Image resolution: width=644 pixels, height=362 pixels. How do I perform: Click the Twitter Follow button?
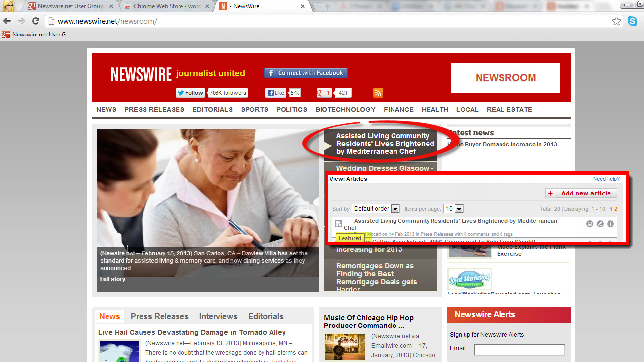[190, 93]
